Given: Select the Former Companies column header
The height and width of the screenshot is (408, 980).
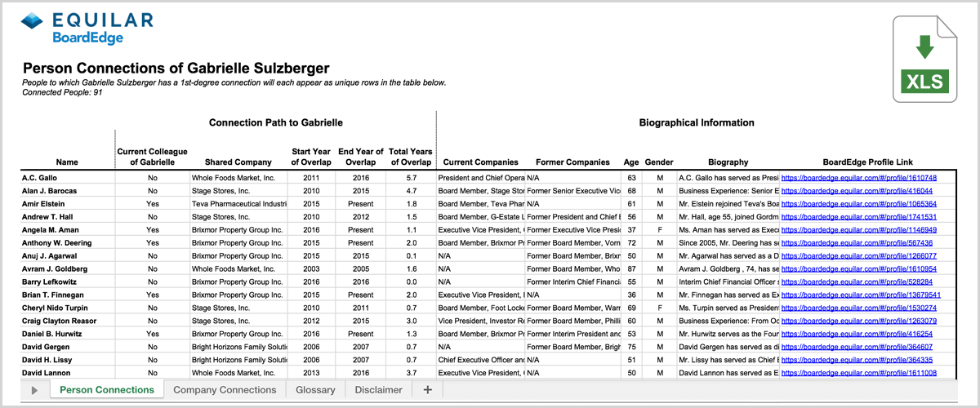Looking at the screenshot, I should click(572, 162).
